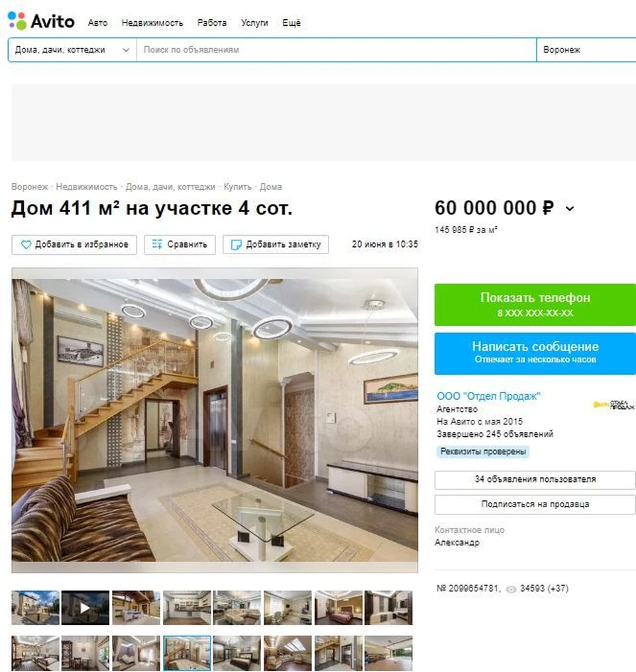Click the heart icon for favorites
The height and width of the screenshot is (672, 636).
(x=26, y=245)
